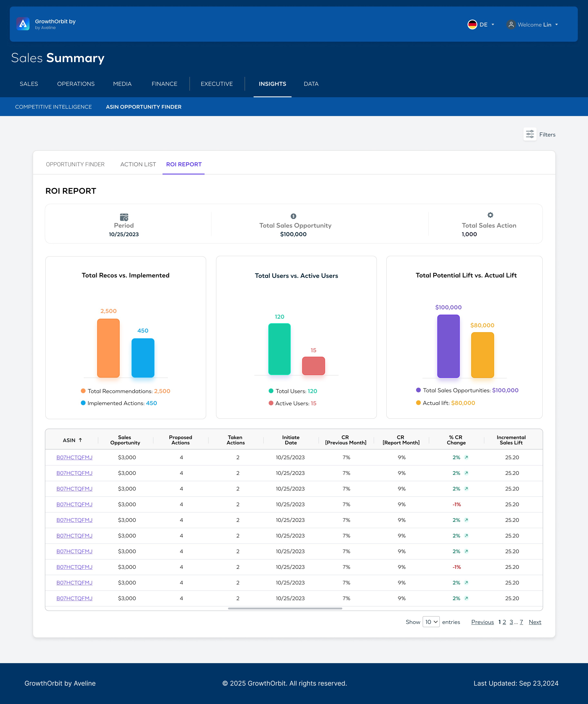Jump to page 7 in pagination
This screenshot has height=704, width=588.
click(521, 622)
